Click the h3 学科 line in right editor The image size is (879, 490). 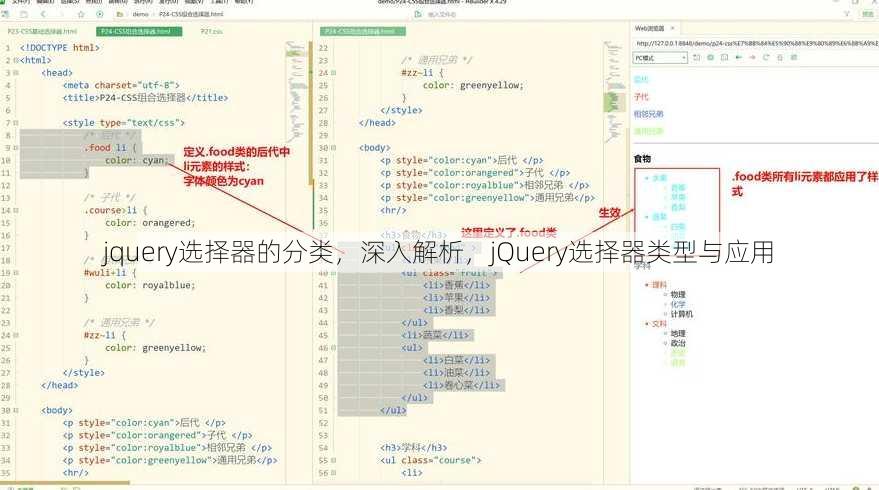point(414,448)
